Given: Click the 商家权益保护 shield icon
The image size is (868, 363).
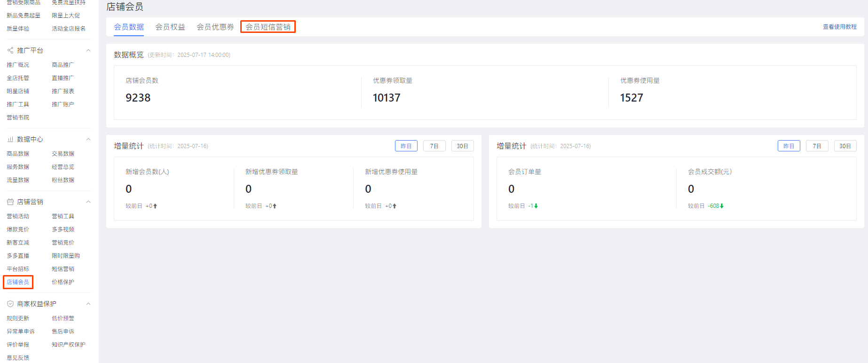Looking at the screenshot, I should pos(10,304).
